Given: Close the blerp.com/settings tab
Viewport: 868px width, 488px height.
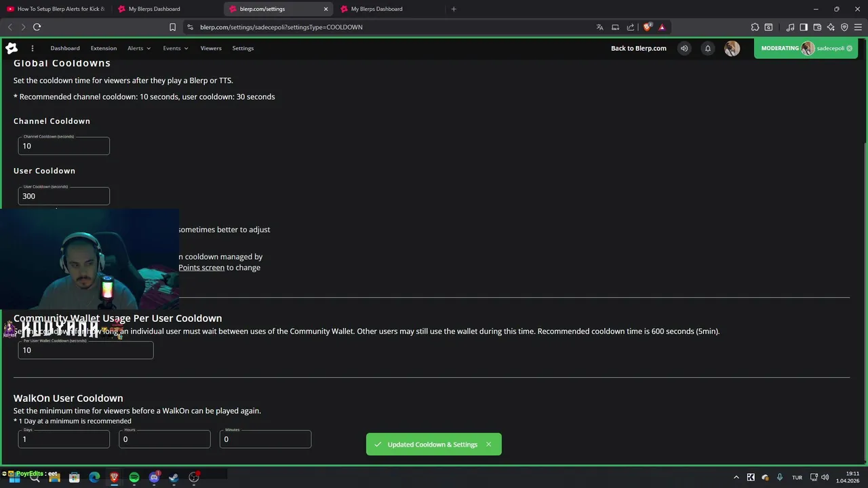Looking at the screenshot, I should point(325,9).
